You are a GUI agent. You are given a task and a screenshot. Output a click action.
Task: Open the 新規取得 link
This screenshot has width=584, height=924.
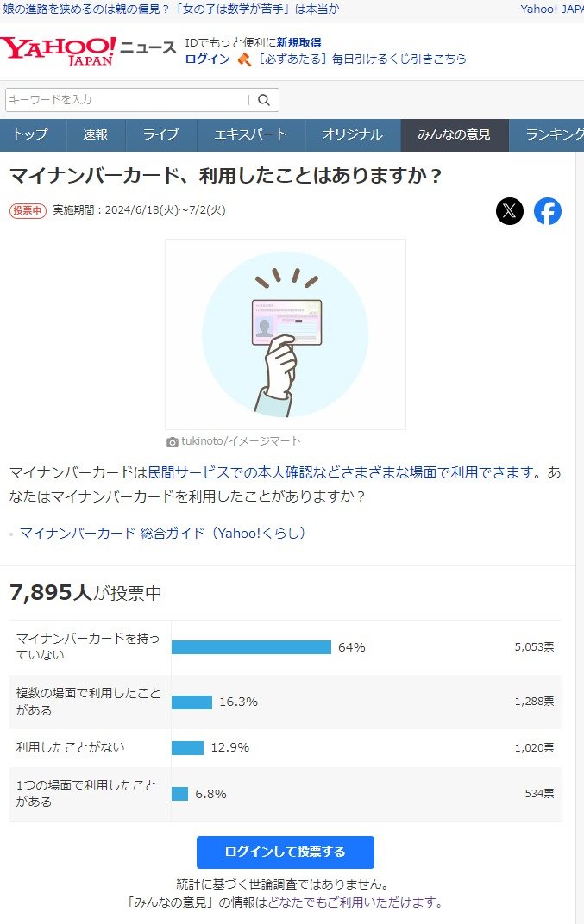[299, 42]
